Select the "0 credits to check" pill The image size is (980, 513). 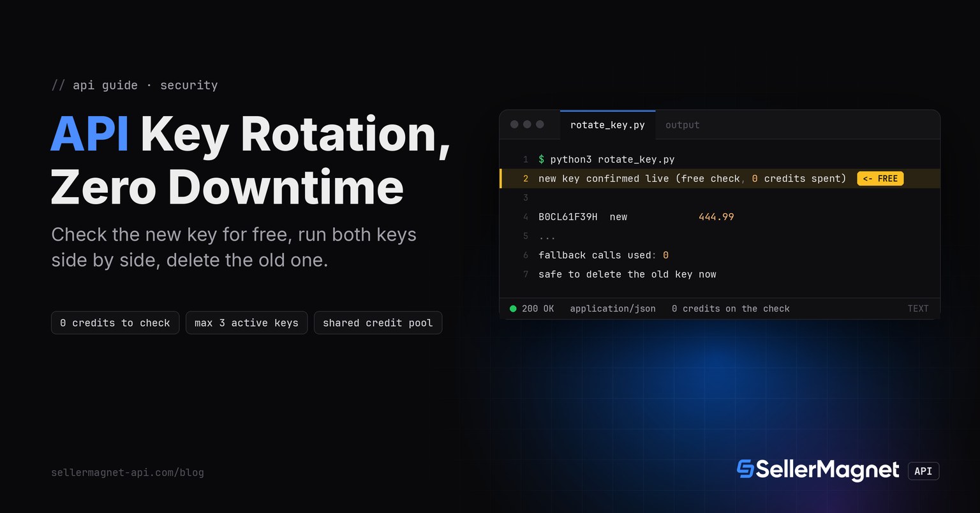pyautogui.click(x=115, y=323)
